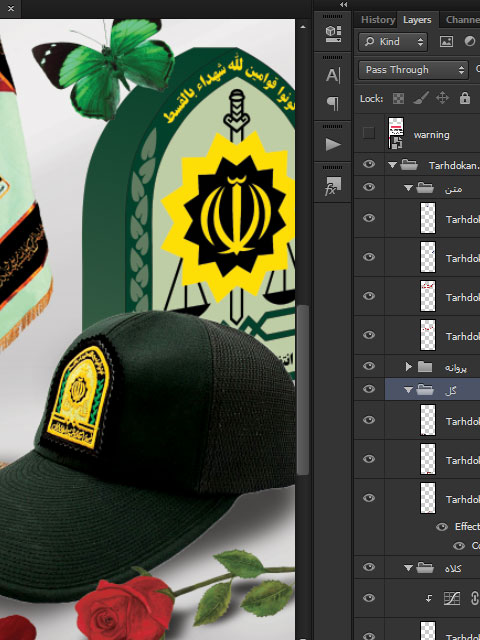This screenshot has height=640, width=480.
Task: Click the canvas scroll-up arrow
Action: (x=303, y=27)
